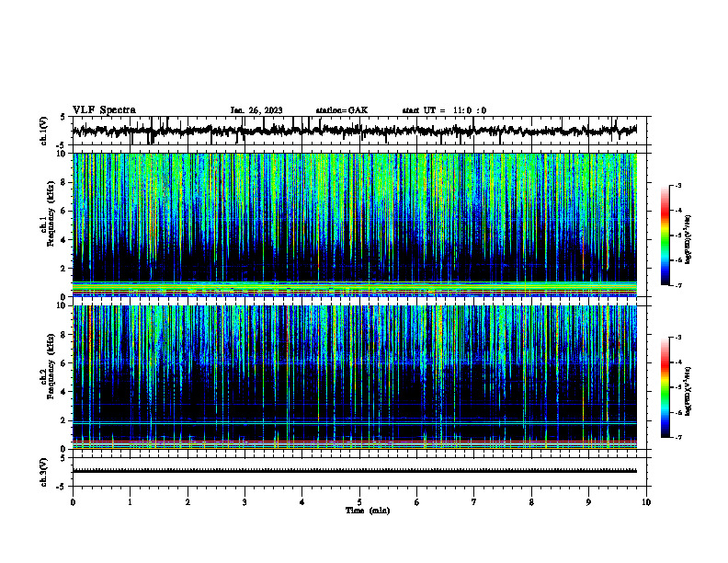Click the ch.1 color bar log(PSD) label
728x563 pixels.
(x=688, y=240)
